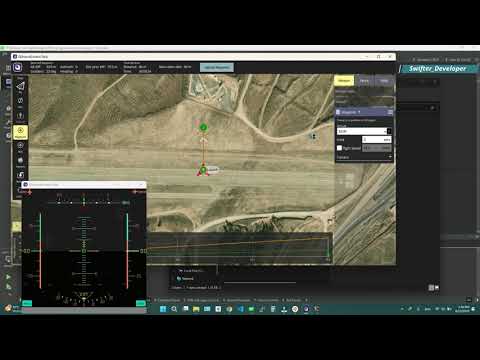Switch to the Fence tab

click(364, 81)
